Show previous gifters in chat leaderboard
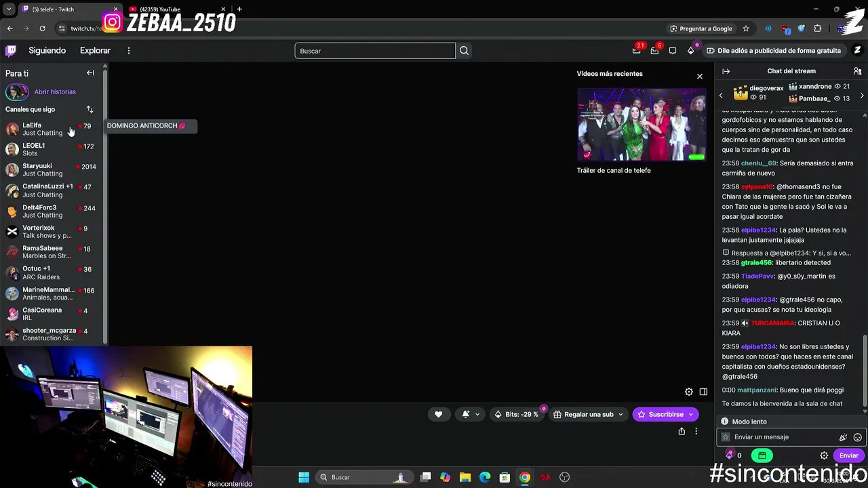The image size is (868, 488). [x=721, y=96]
